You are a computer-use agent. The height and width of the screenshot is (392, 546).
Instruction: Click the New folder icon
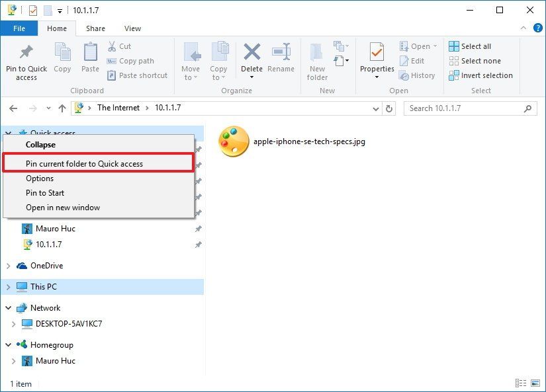[318, 59]
